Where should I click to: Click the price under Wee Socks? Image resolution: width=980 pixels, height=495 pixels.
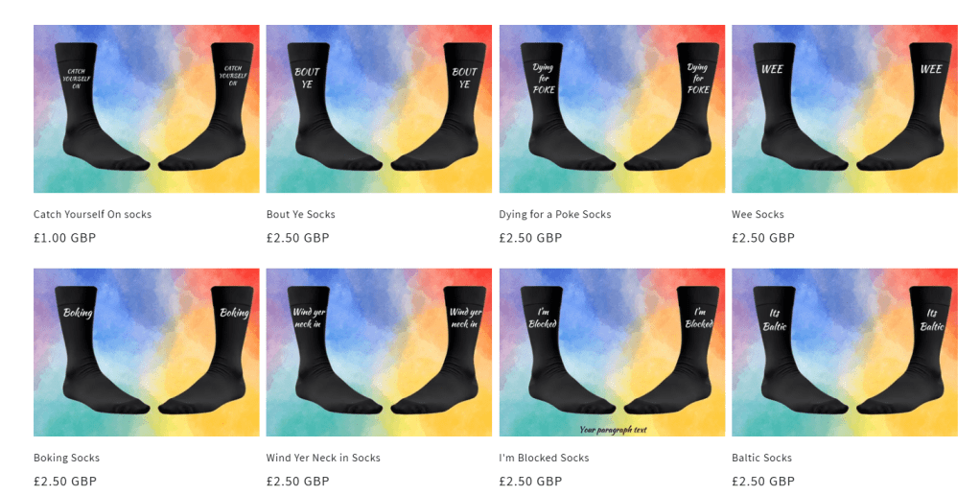click(763, 238)
